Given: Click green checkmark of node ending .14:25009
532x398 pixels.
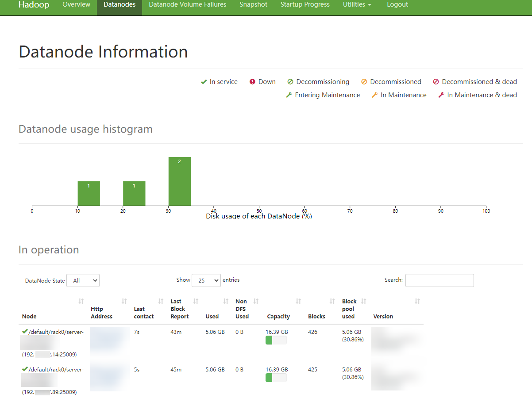Looking at the screenshot, I should (x=25, y=332).
